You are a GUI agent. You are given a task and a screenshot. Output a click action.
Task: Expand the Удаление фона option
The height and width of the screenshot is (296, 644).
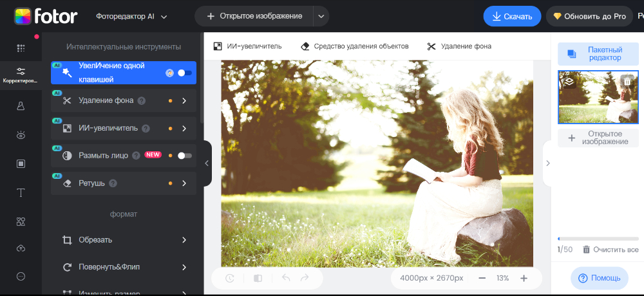pos(184,100)
